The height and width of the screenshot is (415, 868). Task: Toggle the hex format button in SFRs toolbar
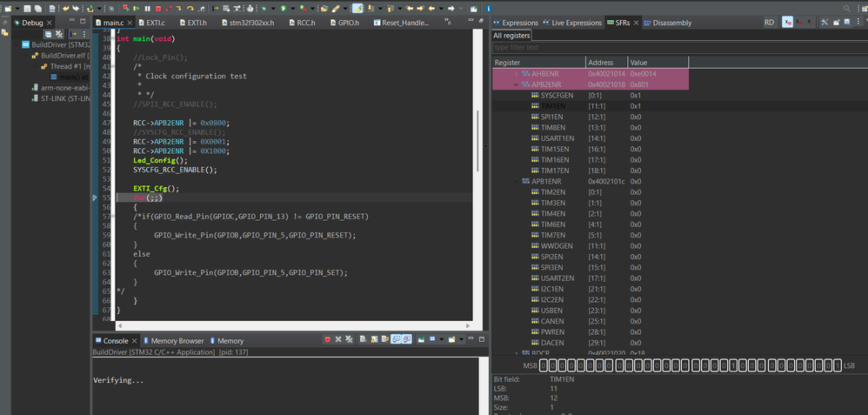pyautogui.click(x=788, y=22)
